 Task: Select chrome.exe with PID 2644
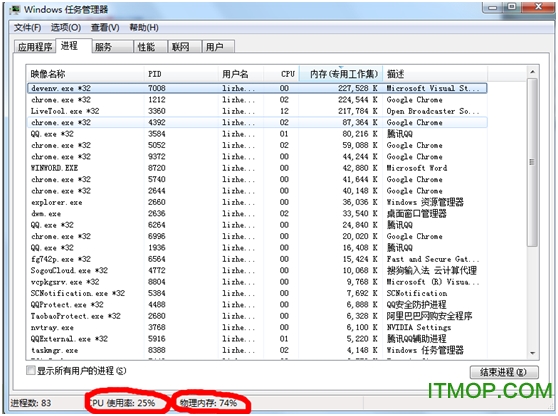point(257,191)
